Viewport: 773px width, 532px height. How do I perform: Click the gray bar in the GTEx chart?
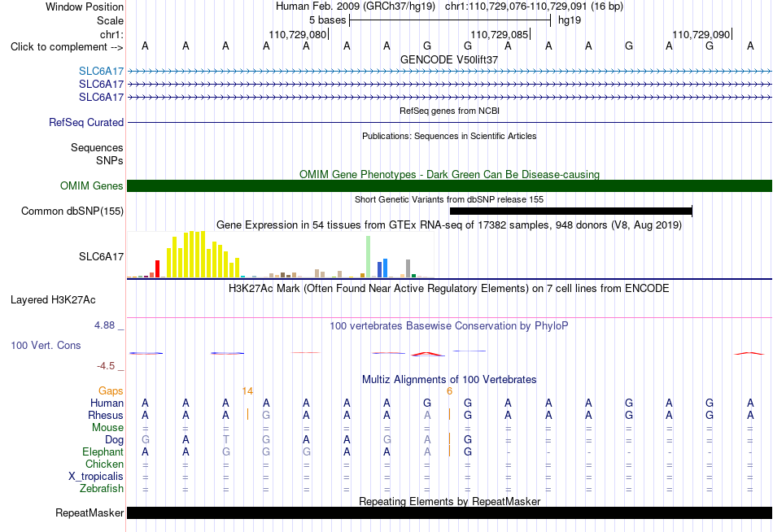click(408, 268)
